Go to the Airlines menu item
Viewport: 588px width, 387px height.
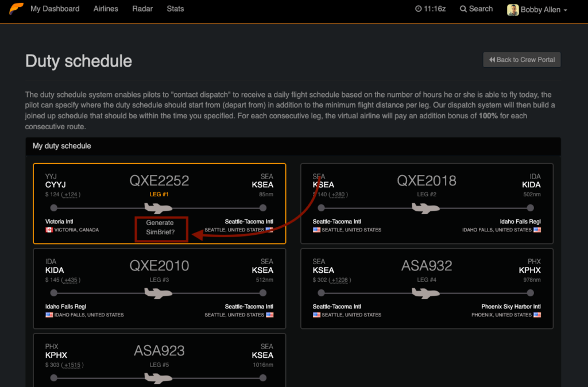(106, 9)
